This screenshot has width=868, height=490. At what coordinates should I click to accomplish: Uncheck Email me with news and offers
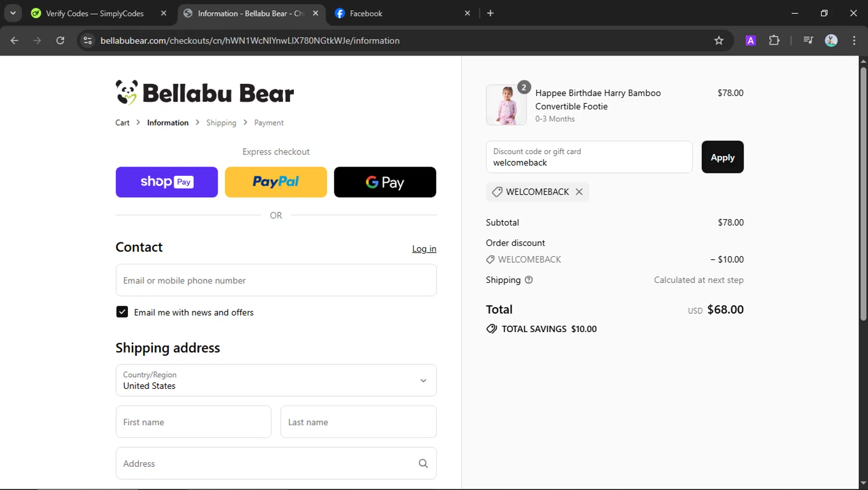(122, 312)
